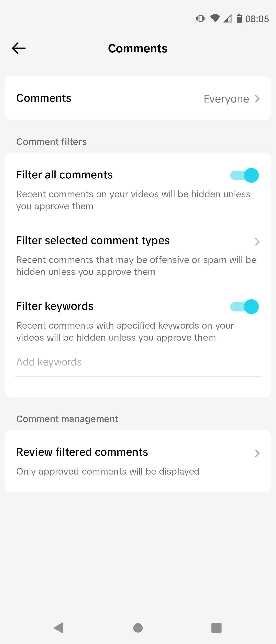Open Review filtered comments
The height and width of the screenshot is (644, 276).
82,452
